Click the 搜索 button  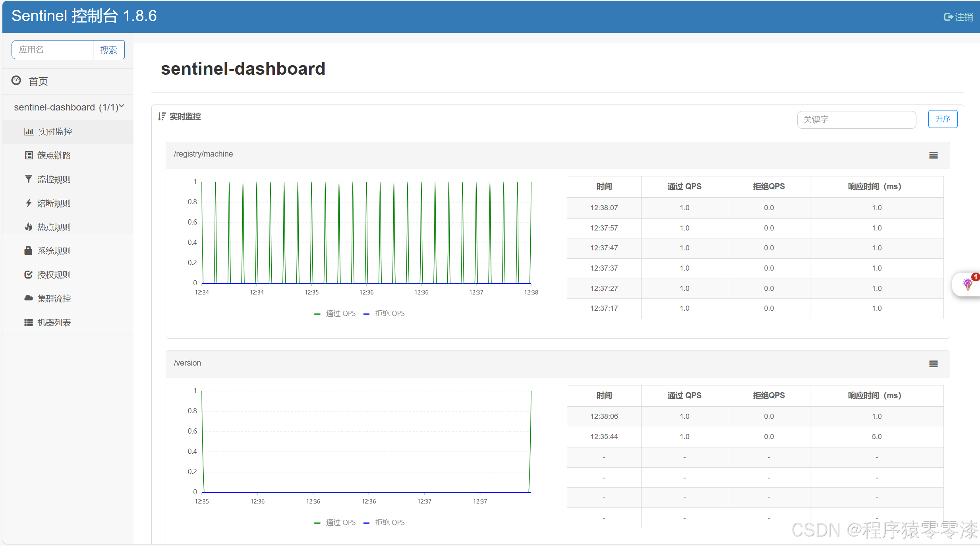[x=108, y=50]
